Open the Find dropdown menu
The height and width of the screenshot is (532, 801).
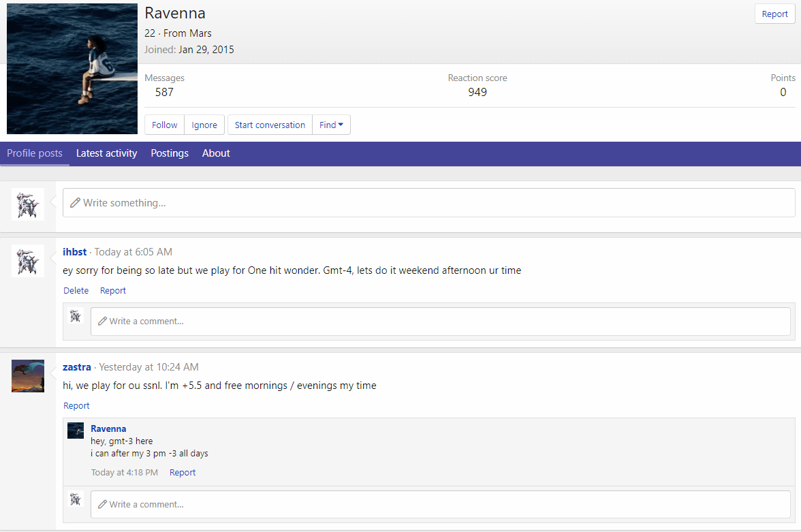coord(331,125)
